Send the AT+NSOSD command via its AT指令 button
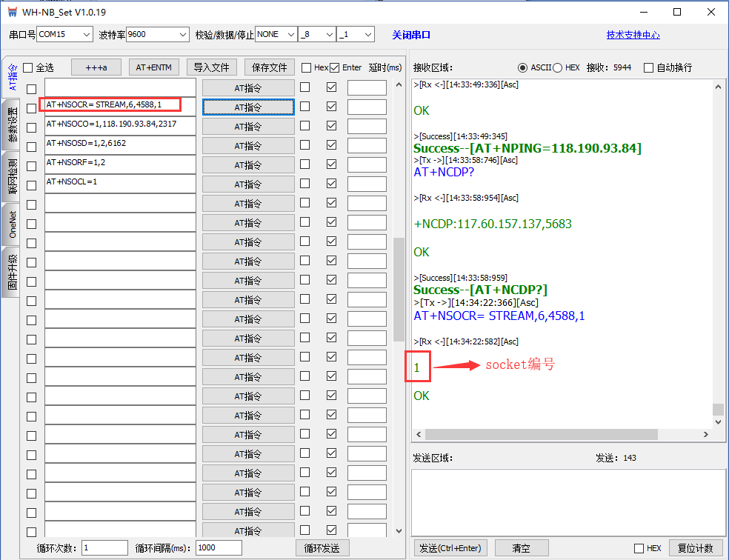 [248, 146]
